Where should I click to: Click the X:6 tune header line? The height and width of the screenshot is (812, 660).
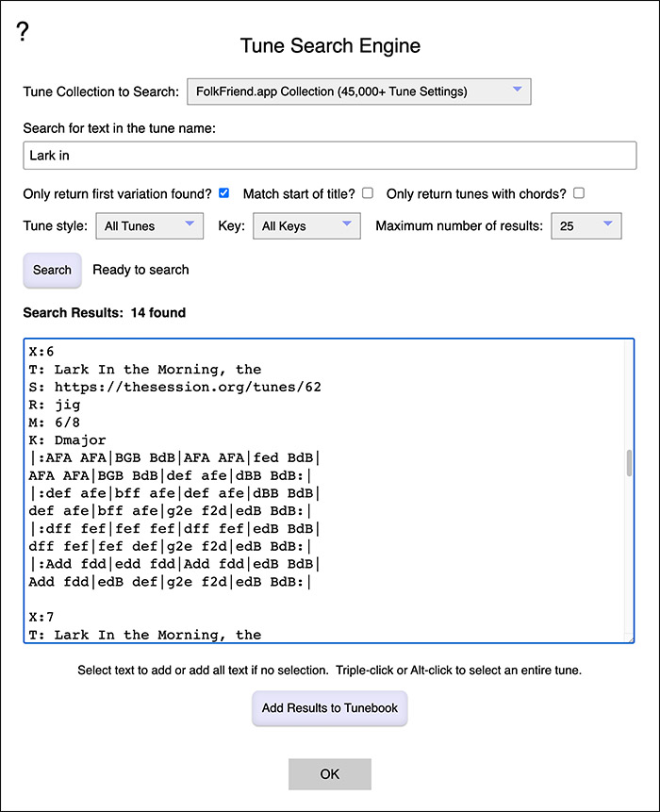point(41,352)
